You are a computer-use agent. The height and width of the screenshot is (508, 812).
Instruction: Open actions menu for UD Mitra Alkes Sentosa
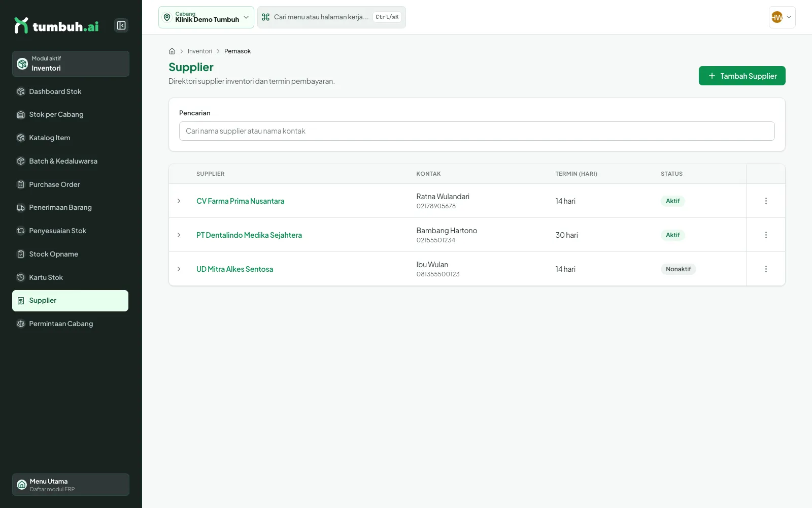(766, 269)
